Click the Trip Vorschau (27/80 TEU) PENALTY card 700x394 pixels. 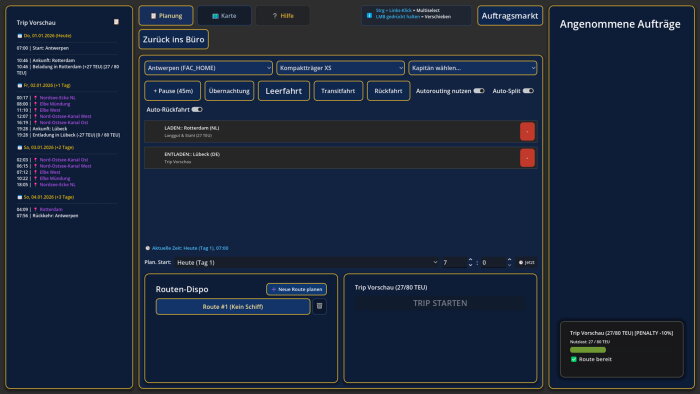coord(621,349)
